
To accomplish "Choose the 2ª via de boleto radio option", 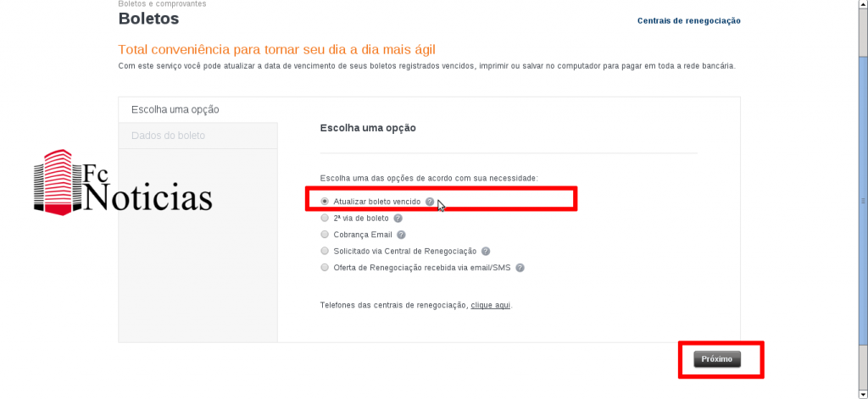I will [325, 218].
